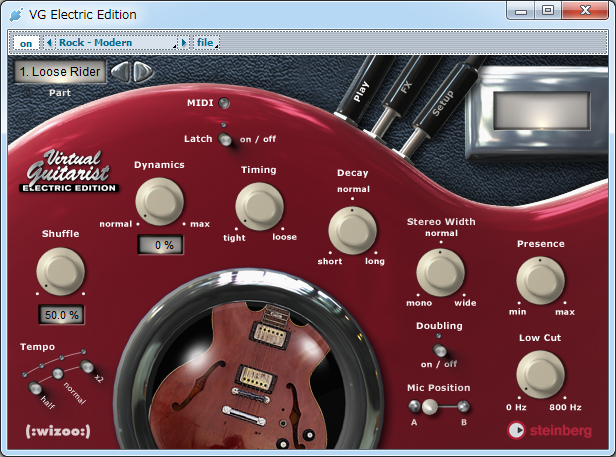The image size is (616, 457).
Task: Select previous preset with left arrow
Action: tap(49, 42)
